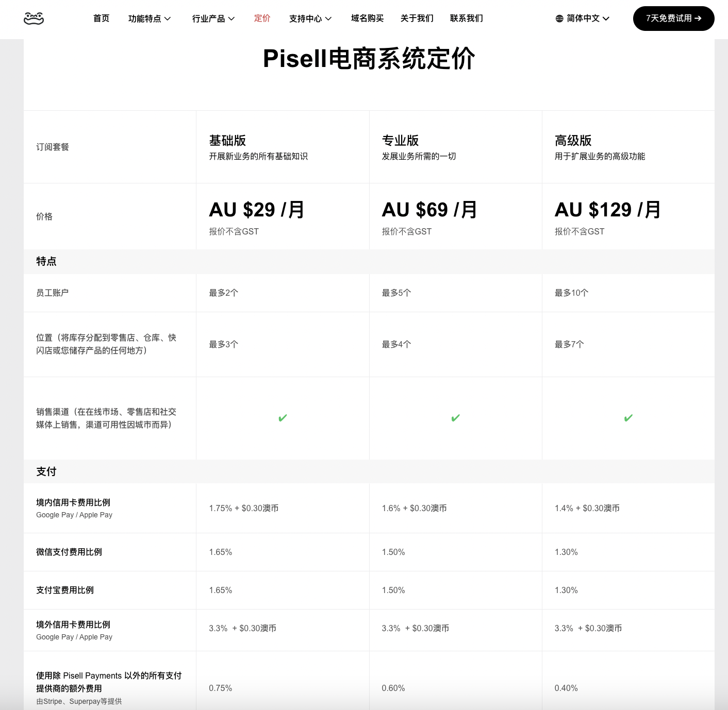
Task: Click the 1.4% + $0.30澳币 cell
Action: pos(587,508)
